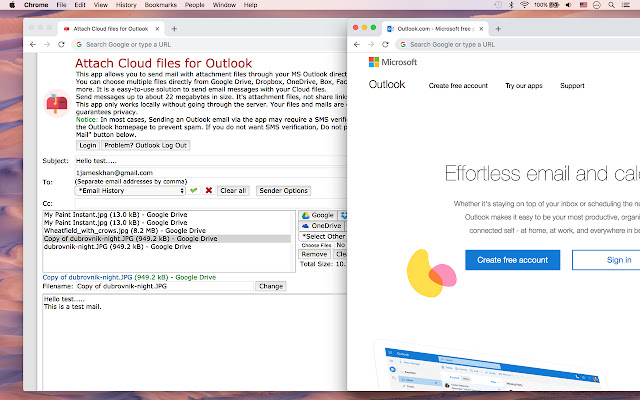This screenshot has height=400, width=640.
Task: Click the OneDrive button
Action: click(322, 226)
